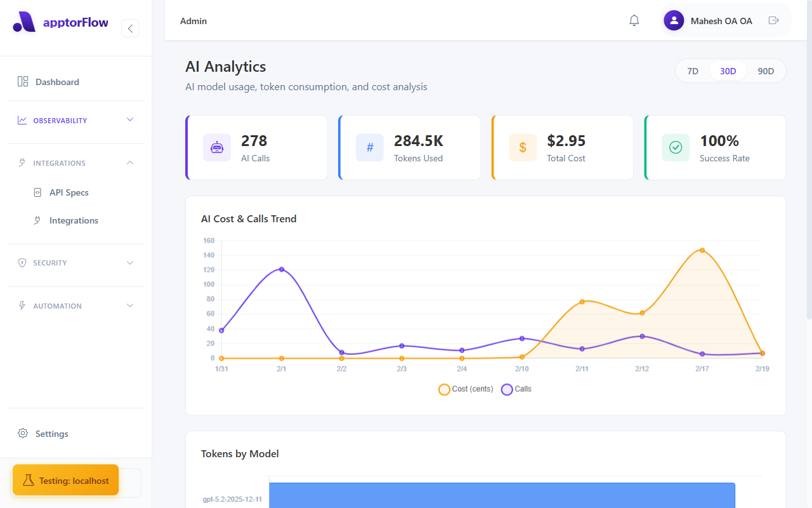Switch to the 90D tab

[x=765, y=70]
